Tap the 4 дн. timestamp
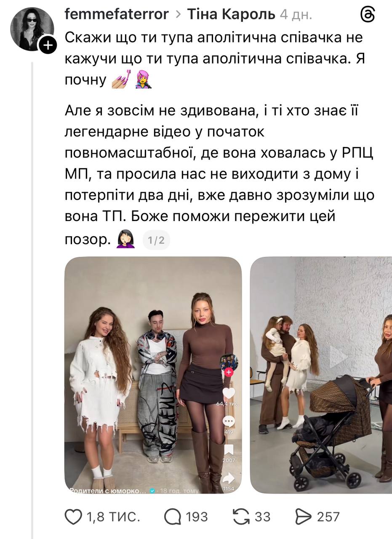392x539 pixels. [296, 14]
